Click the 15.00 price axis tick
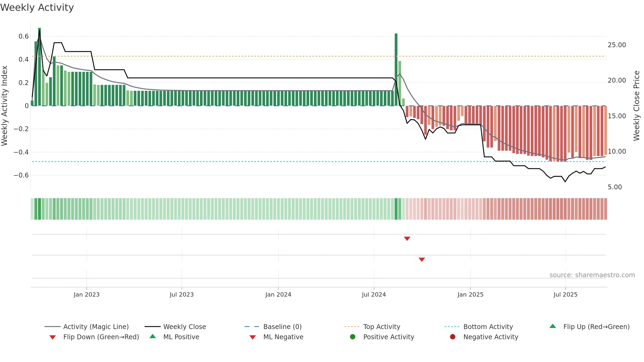The width and height of the screenshot is (644, 362). click(617, 116)
